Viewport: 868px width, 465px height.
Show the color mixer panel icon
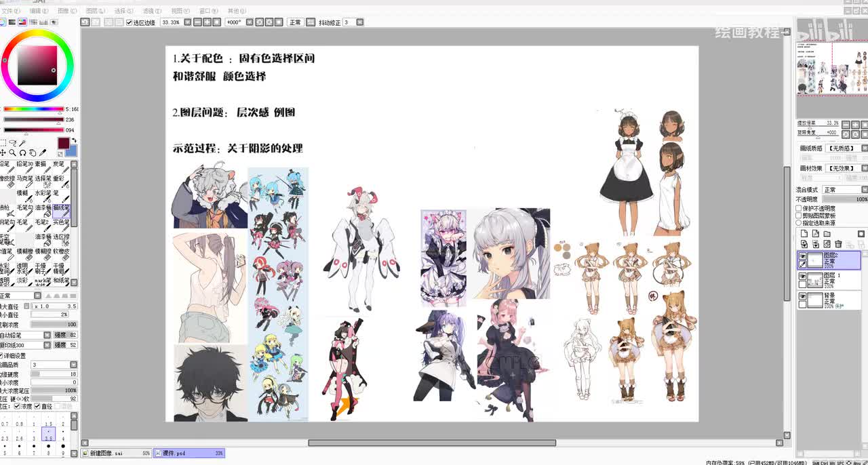point(33,22)
